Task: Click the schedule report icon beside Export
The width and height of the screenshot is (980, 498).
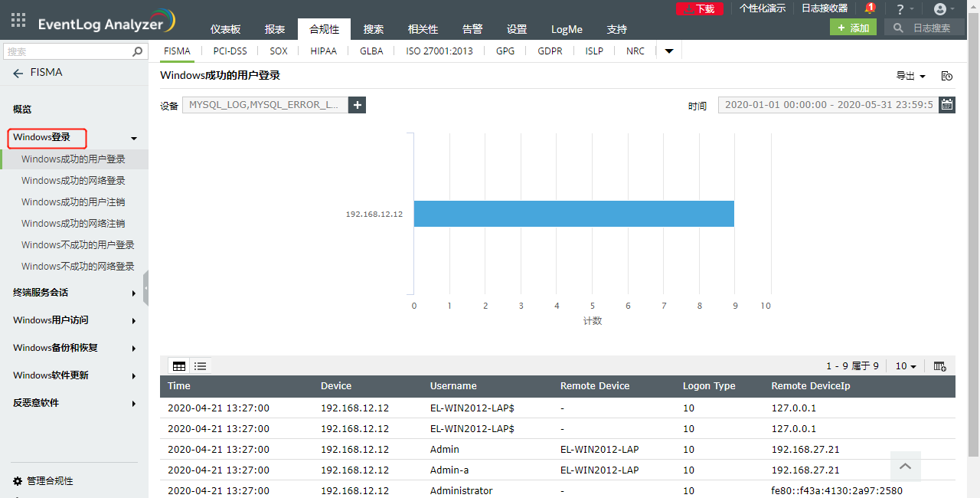Action: pos(947,76)
